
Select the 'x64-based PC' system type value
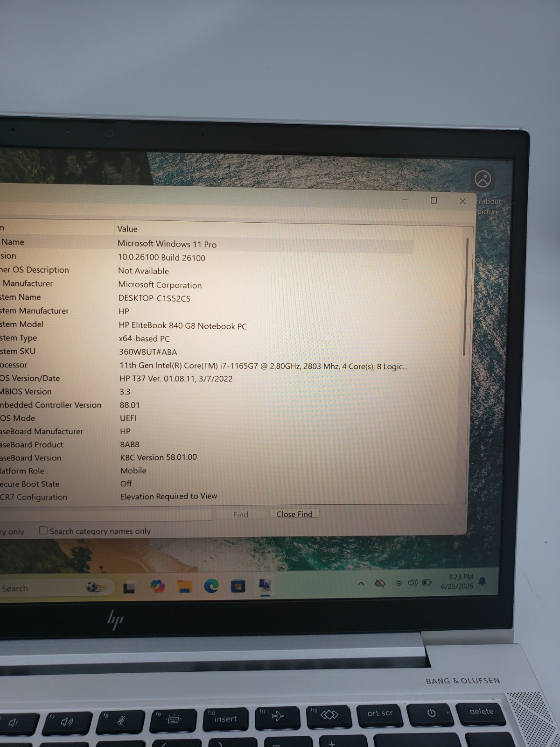[144, 338]
